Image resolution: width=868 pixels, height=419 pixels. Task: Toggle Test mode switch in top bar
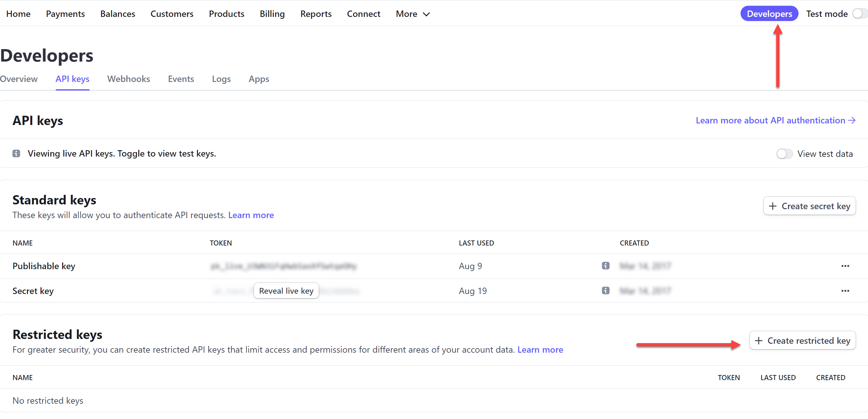pos(860,14)
